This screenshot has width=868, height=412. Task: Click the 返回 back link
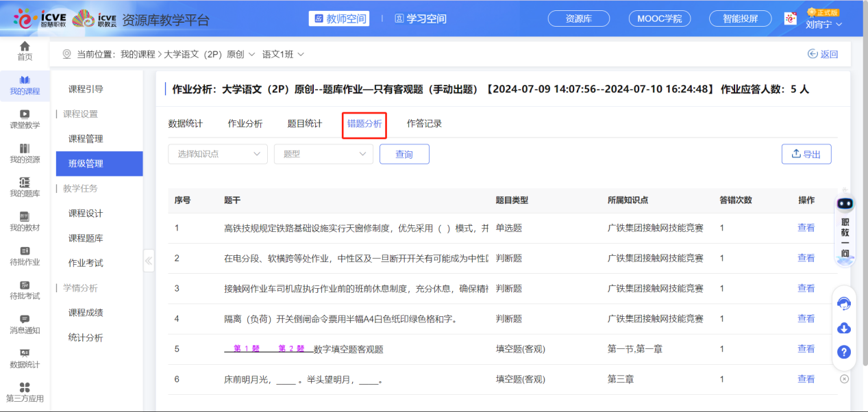pyautogui.click(x=823, y=54)
